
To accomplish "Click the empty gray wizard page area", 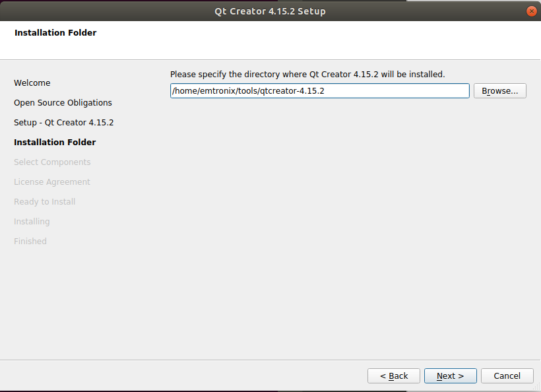I will (348, 228).
